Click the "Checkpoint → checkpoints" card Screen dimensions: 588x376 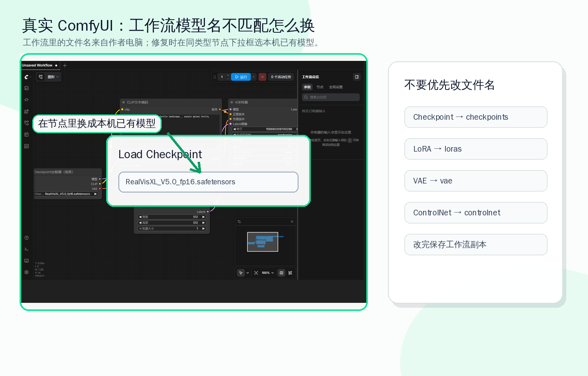pyautogui.click(x=476, y=117)
